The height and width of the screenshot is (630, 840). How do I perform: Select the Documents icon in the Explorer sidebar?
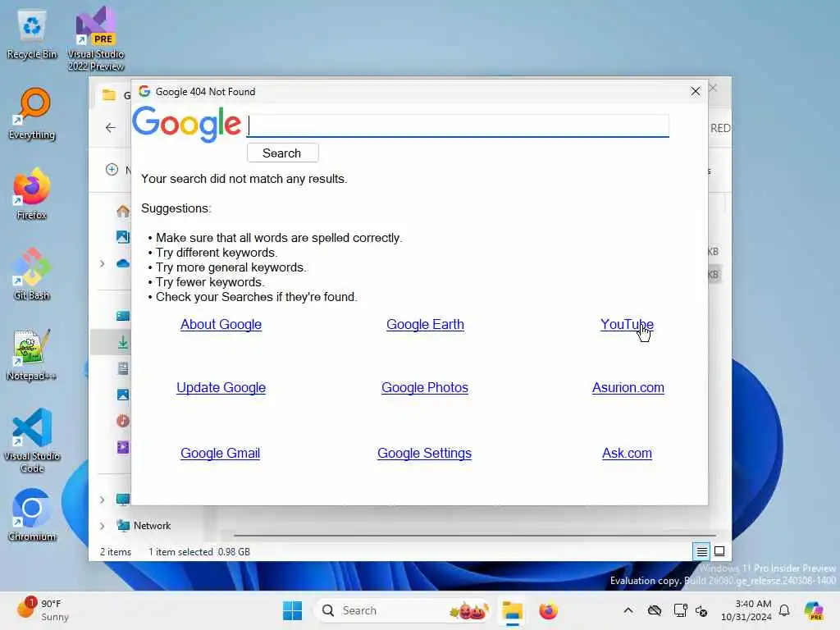[x=123, y=368]
